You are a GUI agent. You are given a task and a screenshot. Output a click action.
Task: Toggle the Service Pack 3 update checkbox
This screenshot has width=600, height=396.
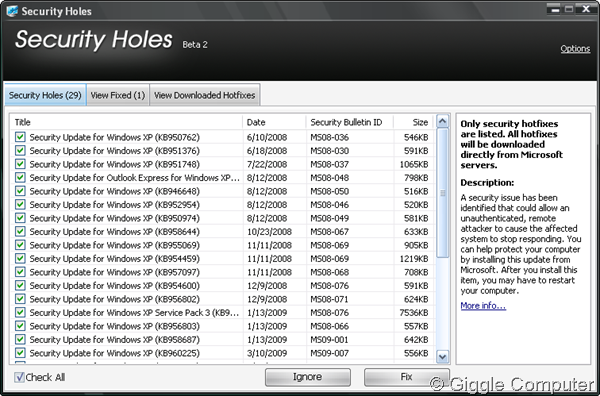(20, 313)
